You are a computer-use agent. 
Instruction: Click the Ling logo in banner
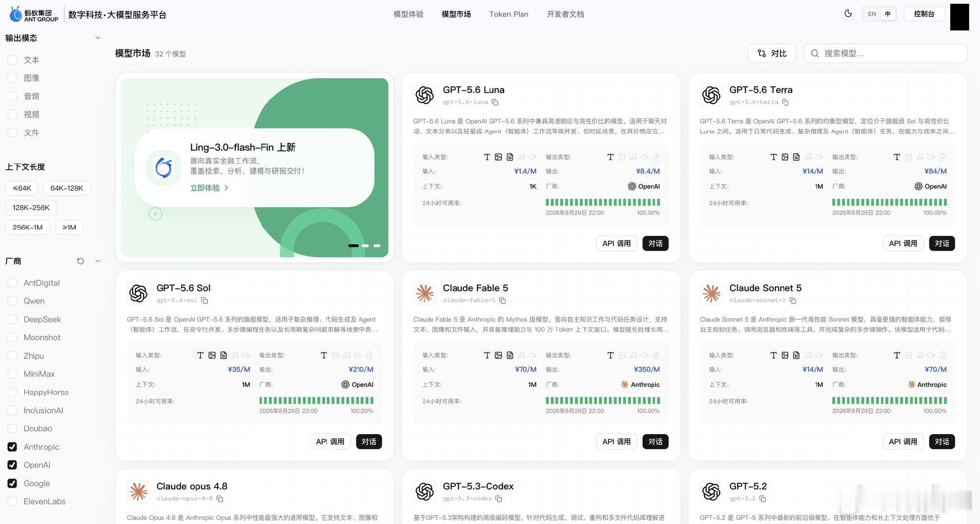coord(164,168)
